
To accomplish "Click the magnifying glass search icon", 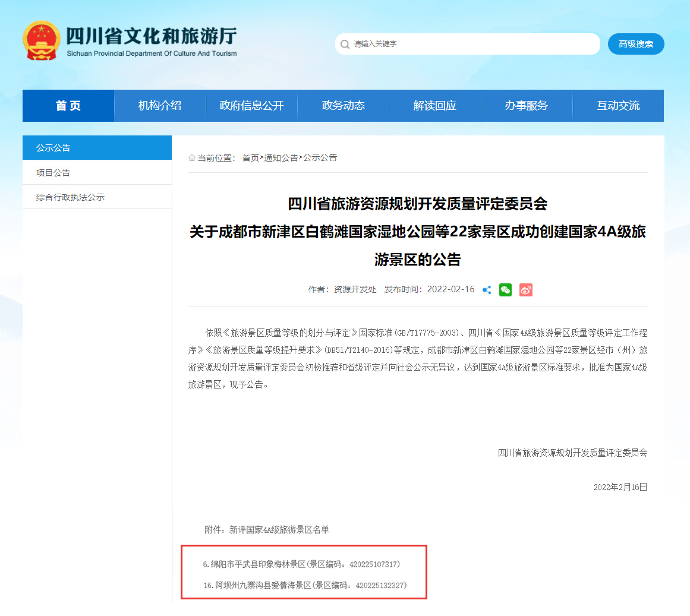I will tap(345, 44).
